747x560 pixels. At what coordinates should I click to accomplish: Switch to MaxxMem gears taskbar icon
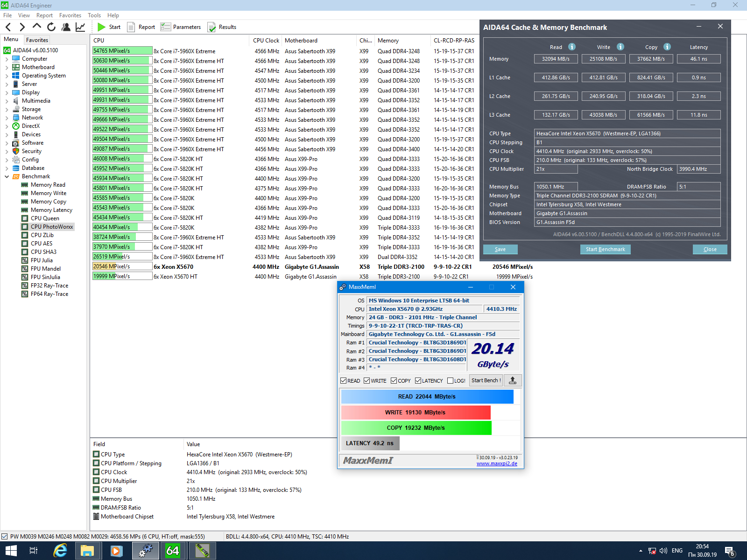pyautogui.click(x=146, y=551)
